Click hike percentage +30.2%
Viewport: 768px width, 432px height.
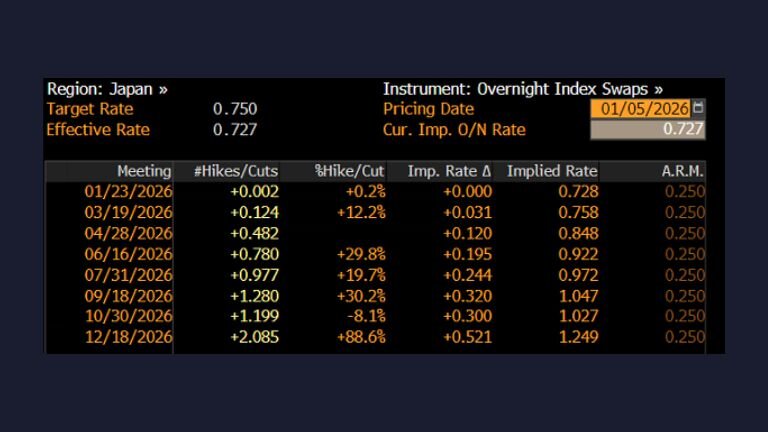[x=361, y=296]
